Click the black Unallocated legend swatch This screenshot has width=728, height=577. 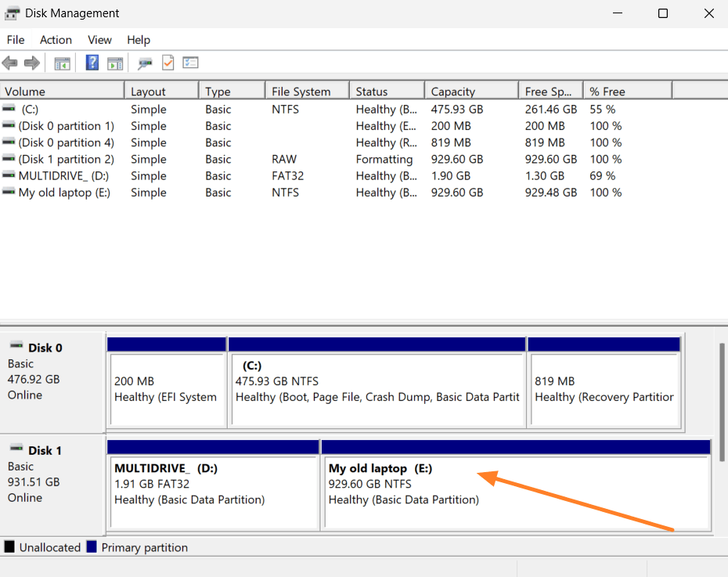9,546
